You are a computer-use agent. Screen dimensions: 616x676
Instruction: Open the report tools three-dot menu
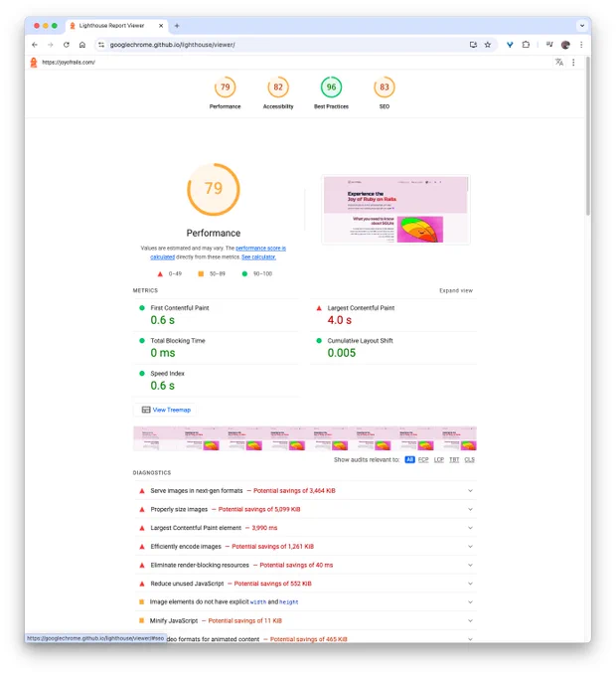(x=573, y=63)
